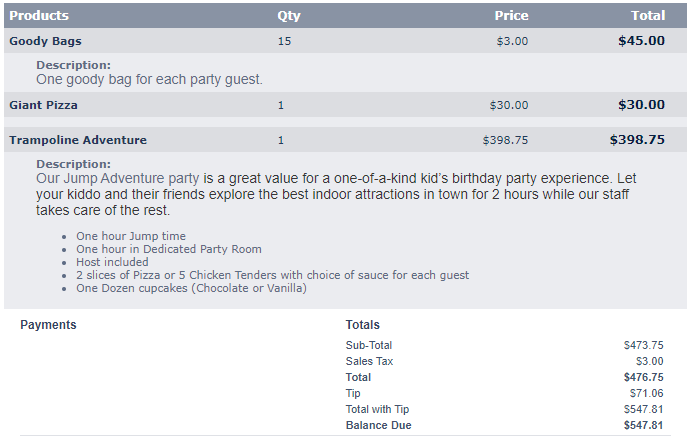Click the $398.75 bold Trampoline total
The width and height of the screenshot is (692, 440).
coord(637,139)
